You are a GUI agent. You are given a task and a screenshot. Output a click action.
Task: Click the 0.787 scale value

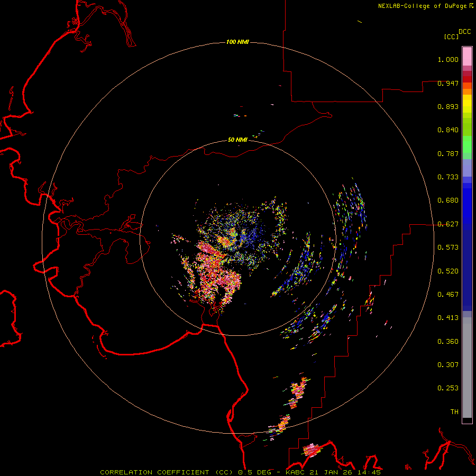click(448, 153)
